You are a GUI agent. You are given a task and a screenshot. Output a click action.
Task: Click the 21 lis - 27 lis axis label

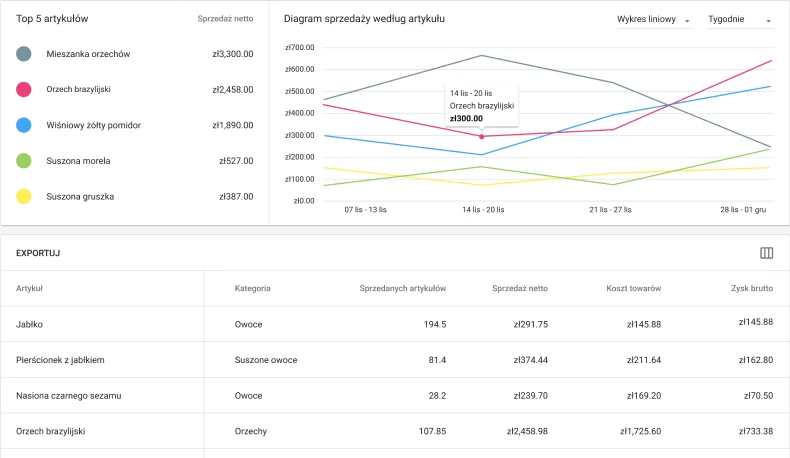tap(612, 211)
